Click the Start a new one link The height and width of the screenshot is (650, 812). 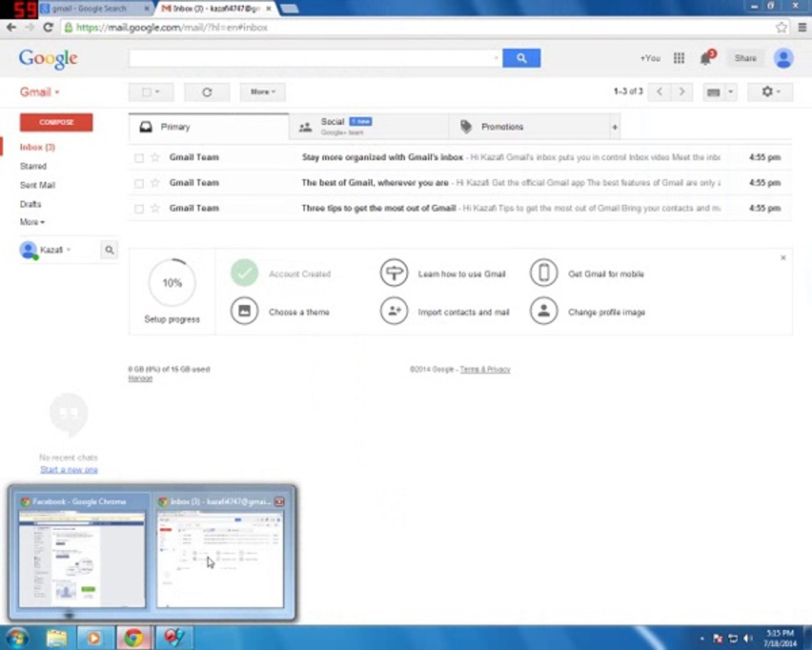(69, 469)
